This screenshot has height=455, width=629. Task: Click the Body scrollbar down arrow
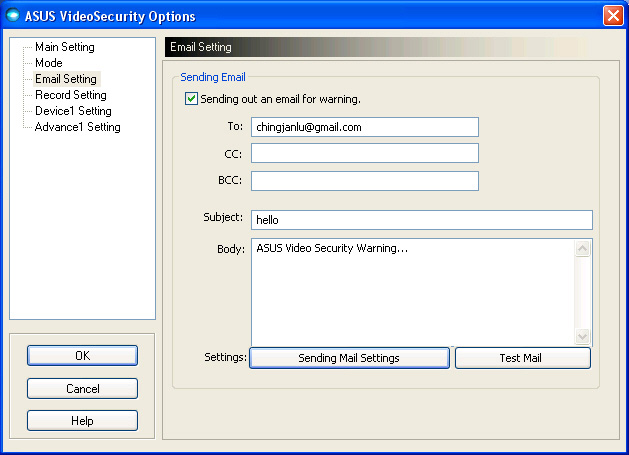582,336
